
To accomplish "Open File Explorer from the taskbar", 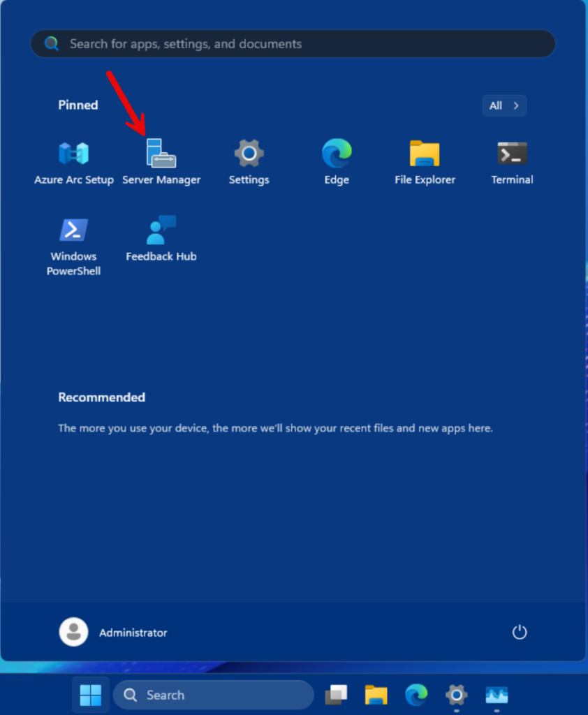I will click(x=376, y=695).
